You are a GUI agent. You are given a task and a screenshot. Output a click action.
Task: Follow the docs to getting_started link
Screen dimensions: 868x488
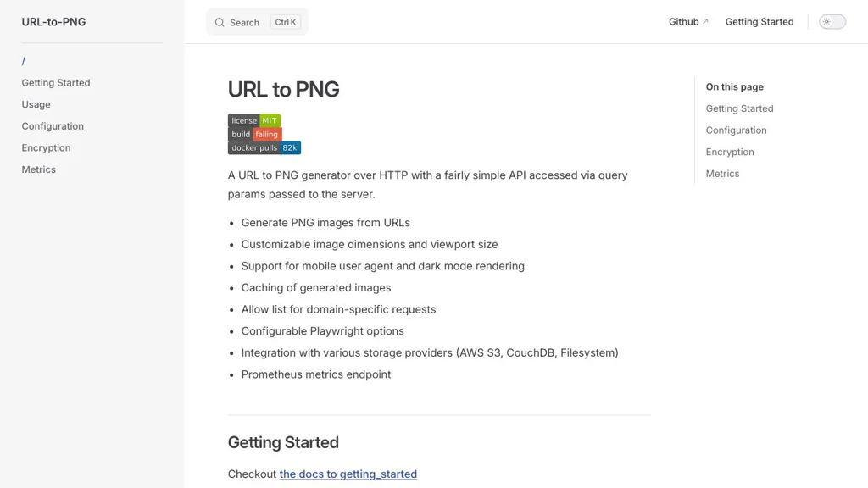click(x=348, y=474)
